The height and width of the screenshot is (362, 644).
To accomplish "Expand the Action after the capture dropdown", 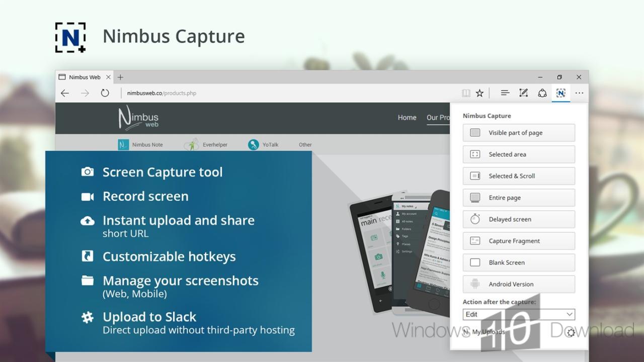I will 519,314.
